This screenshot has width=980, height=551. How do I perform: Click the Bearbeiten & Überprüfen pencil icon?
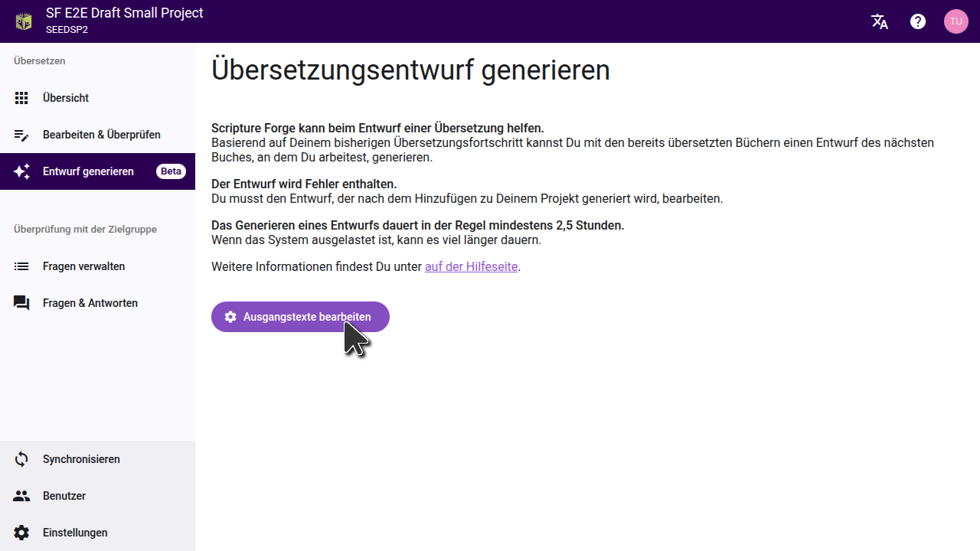coord(21,135)
